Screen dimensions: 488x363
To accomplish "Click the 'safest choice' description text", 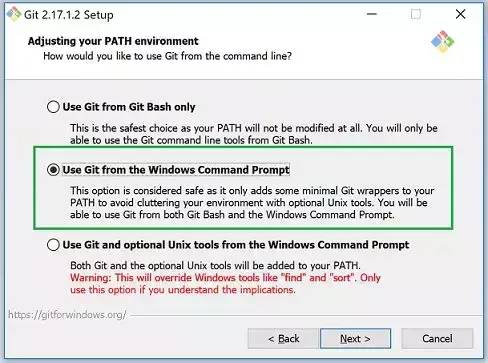I will click(x=254, y=134).
